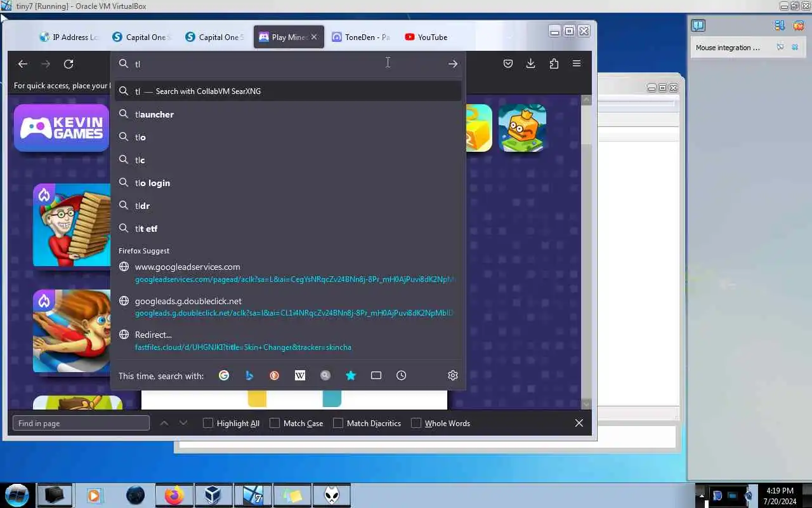Switch to the first Capital One tab
The image size is (812, 508).
tap(143, 37)
